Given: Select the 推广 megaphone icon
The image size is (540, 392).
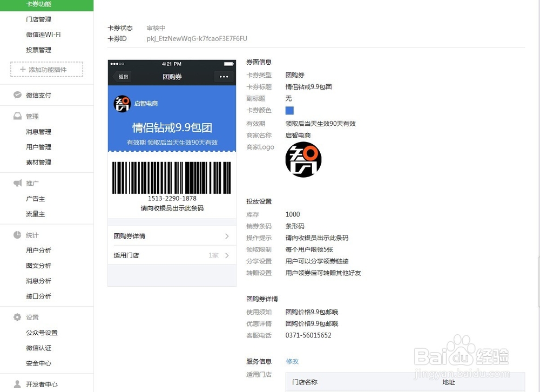Looking at the screenshot, I should (17, 183).
